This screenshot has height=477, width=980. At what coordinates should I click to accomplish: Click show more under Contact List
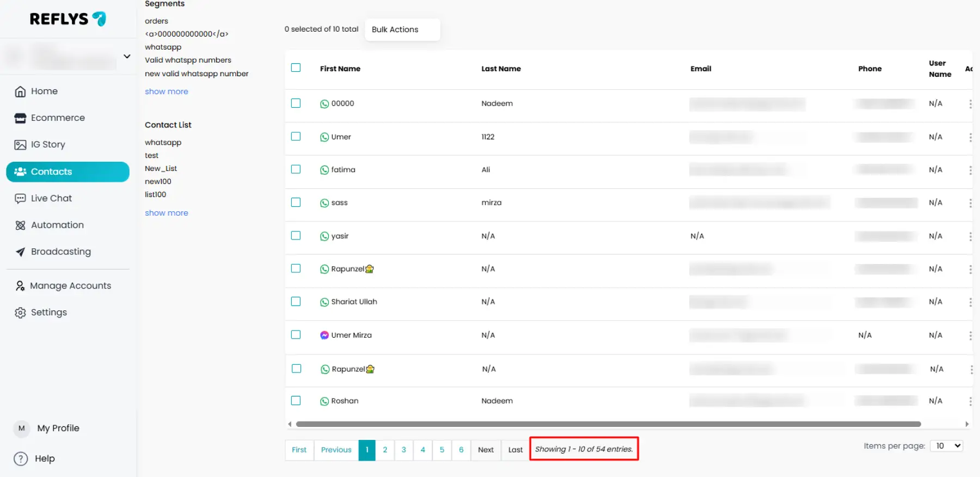(x=166, y=213)
